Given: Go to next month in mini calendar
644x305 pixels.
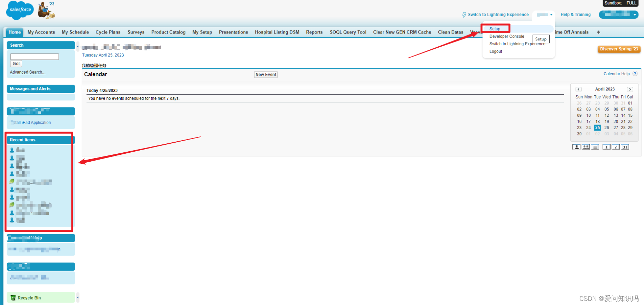Looking at the screenshot, I should [x=630, y=89].
